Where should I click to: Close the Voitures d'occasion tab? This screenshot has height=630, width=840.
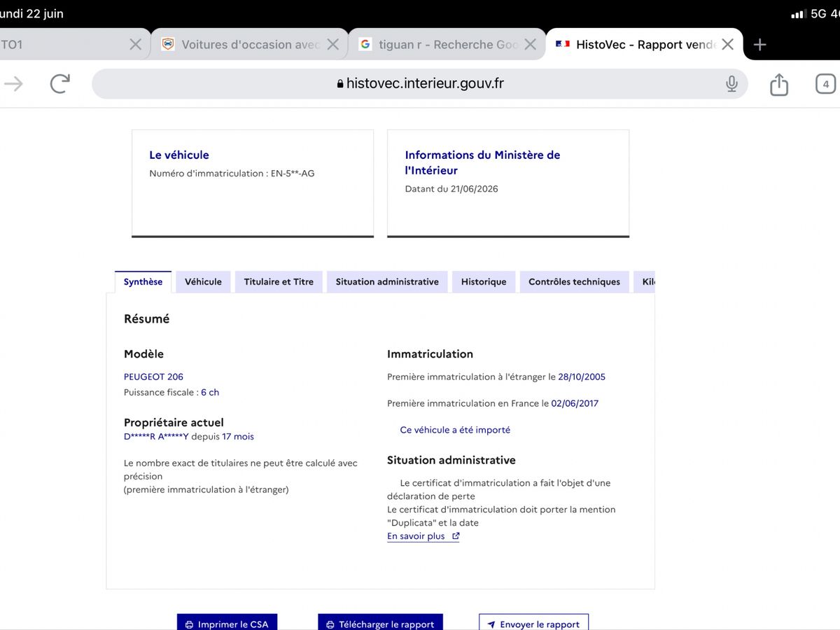pos(333,45)
